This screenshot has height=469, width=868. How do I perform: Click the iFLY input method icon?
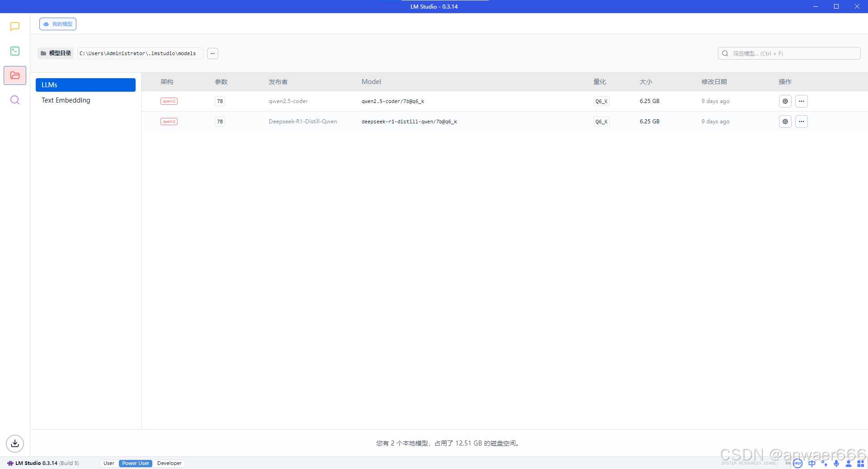coord(798,464)
